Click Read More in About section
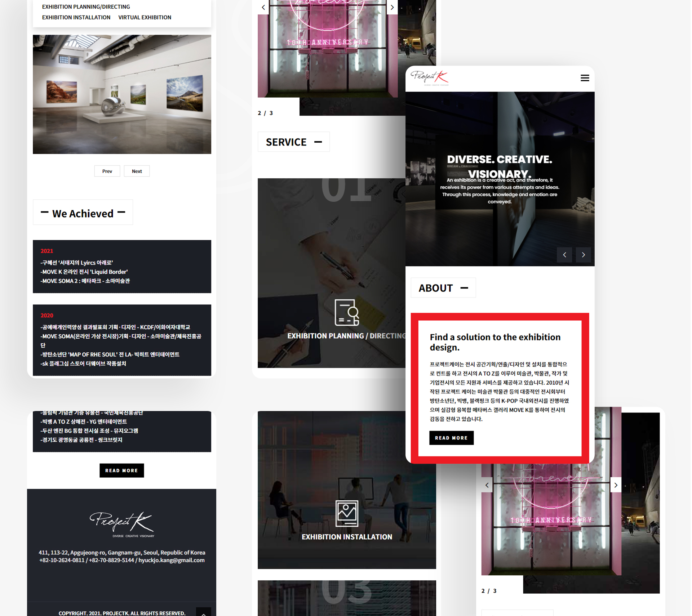Screen dimensions: 692x616 (x=451, y=438)
